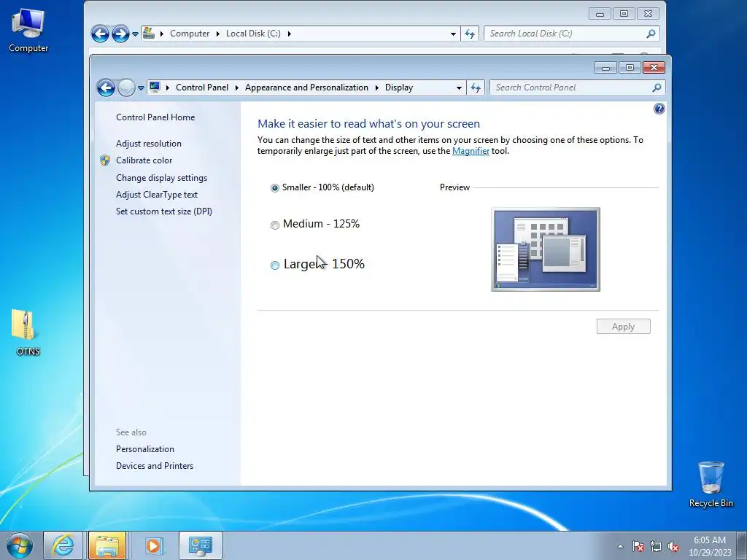This screenshot has height=560, width=747.
Task: Open Adjust resolution link
Action: (149, 144)
